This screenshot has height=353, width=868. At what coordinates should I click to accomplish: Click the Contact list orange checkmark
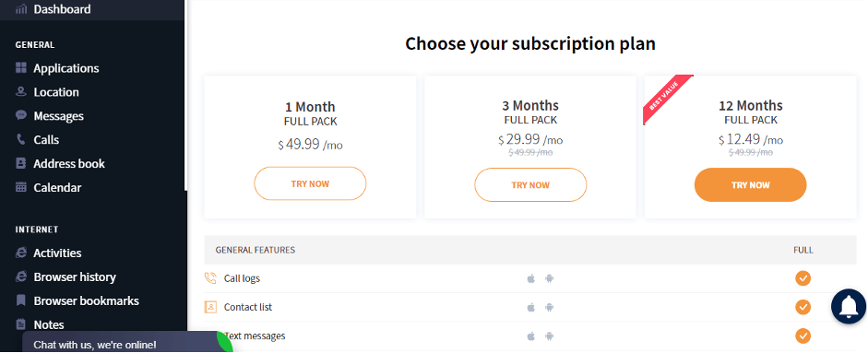(803, 307)
